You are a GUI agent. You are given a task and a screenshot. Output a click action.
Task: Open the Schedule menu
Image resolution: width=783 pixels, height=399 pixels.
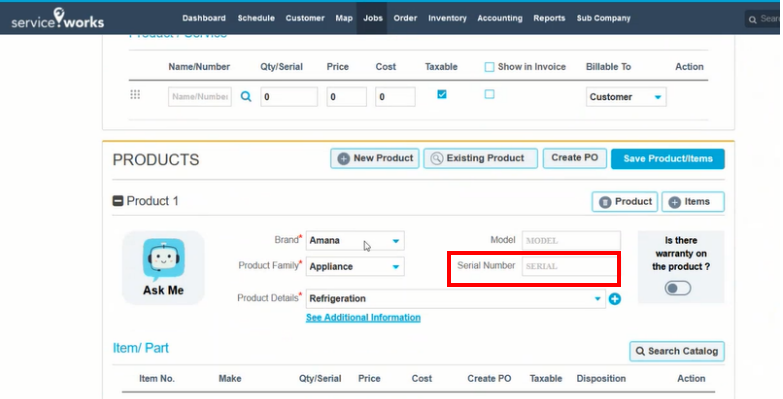tap(256, 18)
